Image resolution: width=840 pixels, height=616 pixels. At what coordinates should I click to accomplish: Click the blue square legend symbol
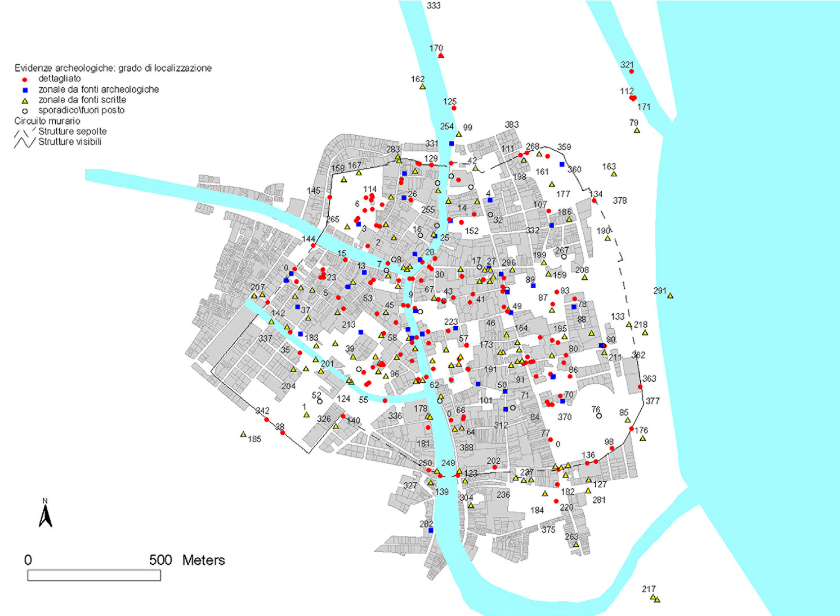(25, 90)
